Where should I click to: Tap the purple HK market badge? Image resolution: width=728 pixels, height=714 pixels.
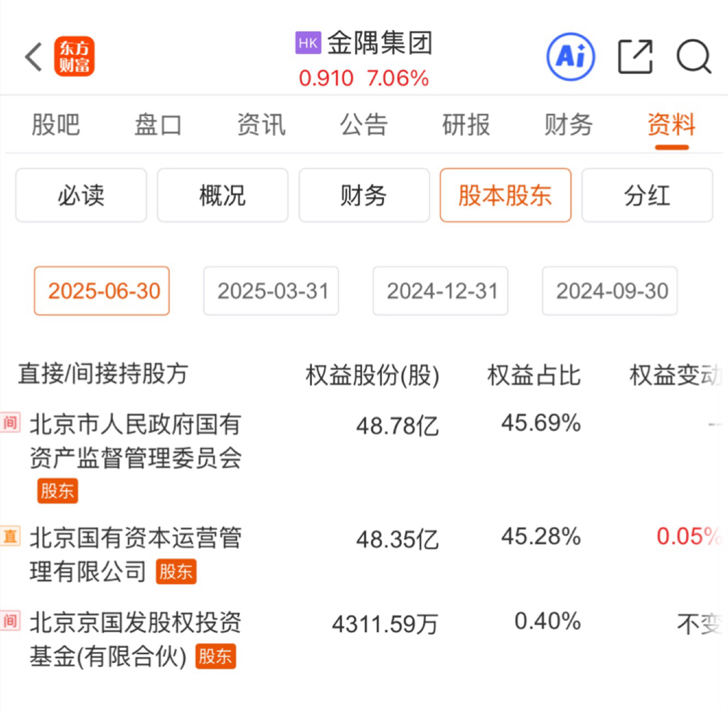pyautogui.click(x=308, y=43)
